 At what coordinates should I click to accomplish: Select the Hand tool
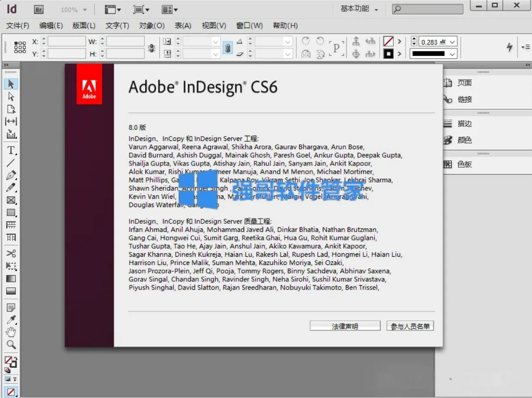pyautogui.click(x=11, y=332)
